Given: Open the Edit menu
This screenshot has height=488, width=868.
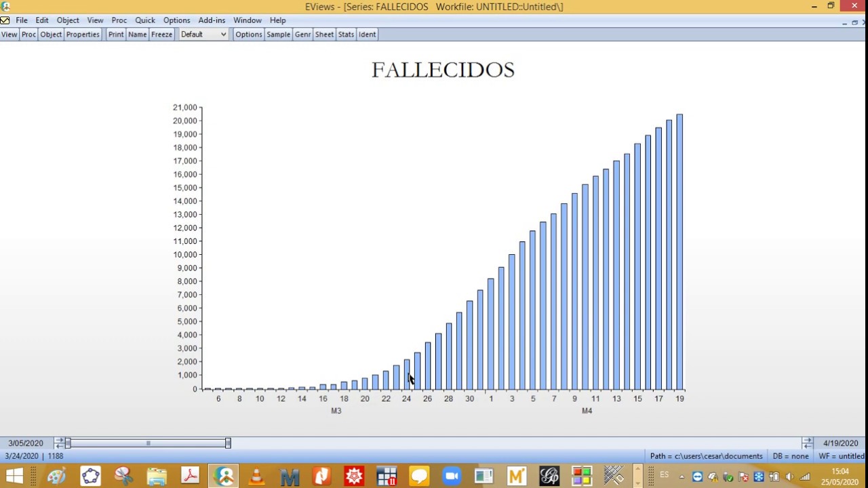Looking at the screenshot, I should tap(42, 20).
